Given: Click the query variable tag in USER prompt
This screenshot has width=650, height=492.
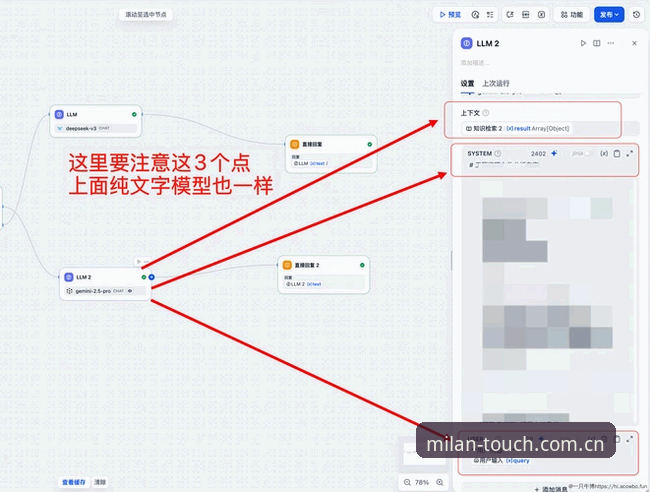Looking at the screenshot, I should (x=517, y=460).
